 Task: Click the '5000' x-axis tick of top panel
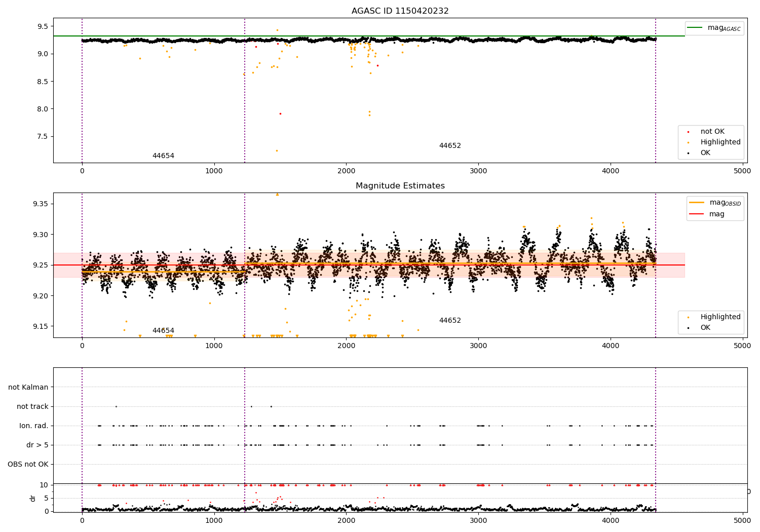coord(742,171)
